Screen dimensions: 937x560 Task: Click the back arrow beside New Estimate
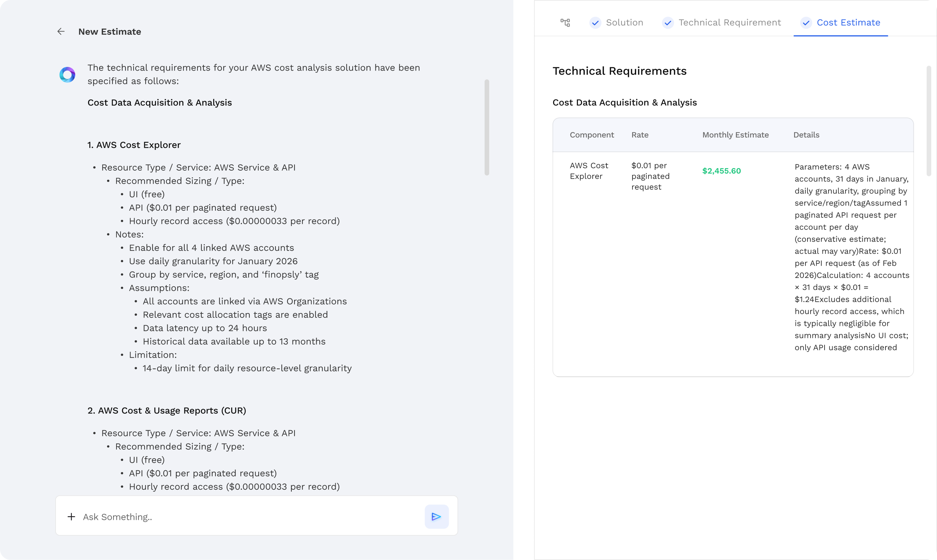click(x=61, y=32)
